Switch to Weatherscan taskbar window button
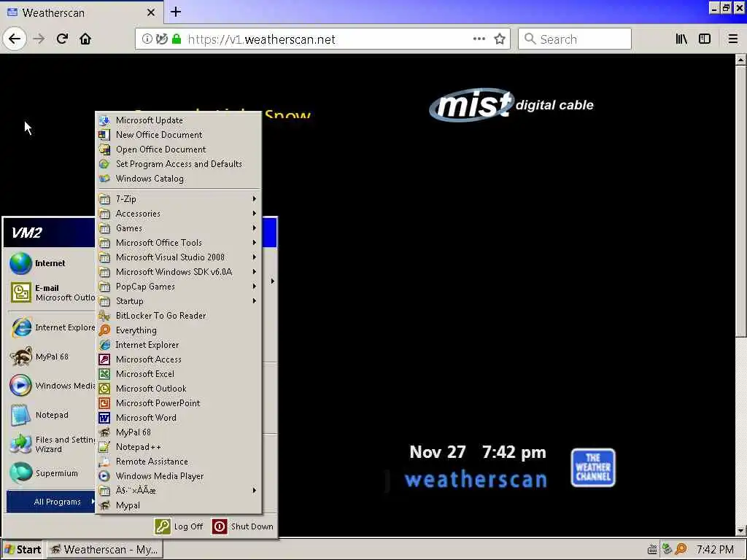Viewport: 747px width, 560px height. tap(104, 550)
